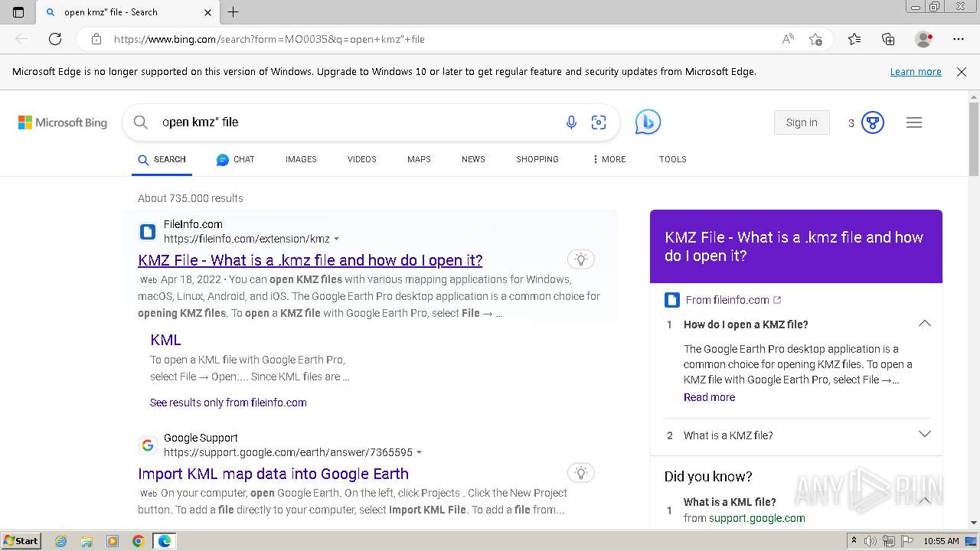This screenshot has width=980, height=551.
Task: Click the address bar URL
Action: [x=269, y=39]
